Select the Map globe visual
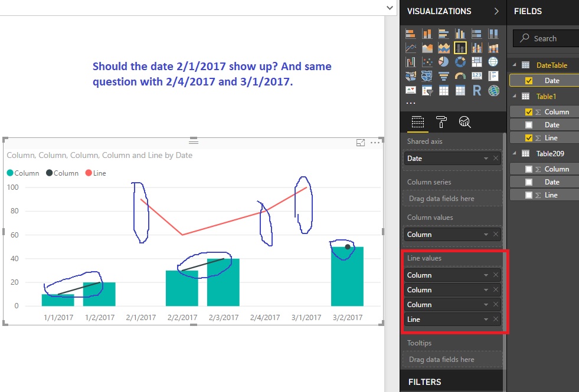The width and height of the screenshot is (579, 392). pos(493,62)
